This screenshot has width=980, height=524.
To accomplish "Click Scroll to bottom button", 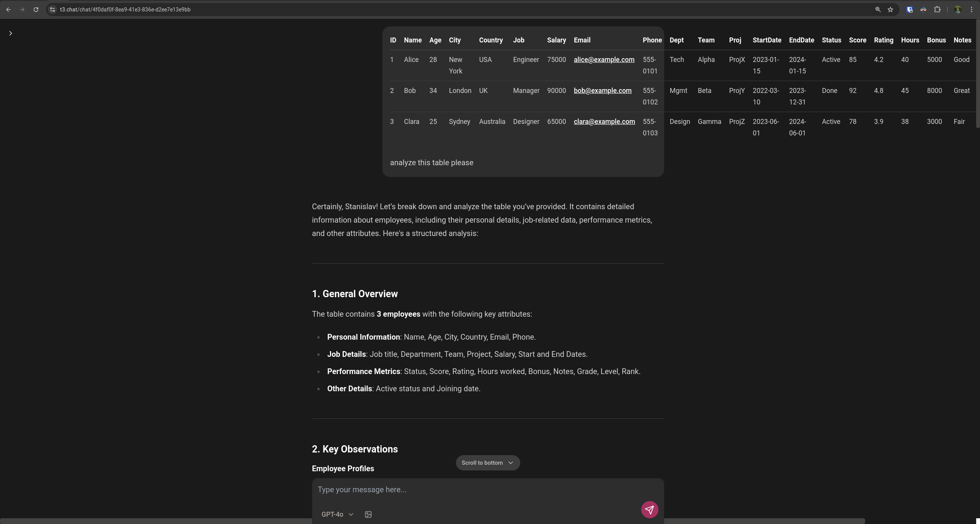I will point(487,463).
